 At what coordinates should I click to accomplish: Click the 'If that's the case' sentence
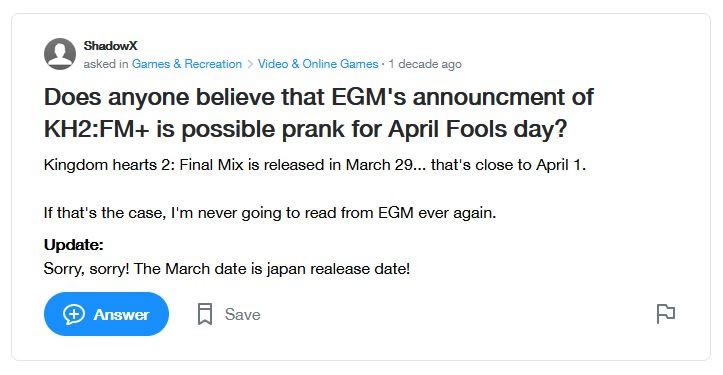tap(270, 213)
